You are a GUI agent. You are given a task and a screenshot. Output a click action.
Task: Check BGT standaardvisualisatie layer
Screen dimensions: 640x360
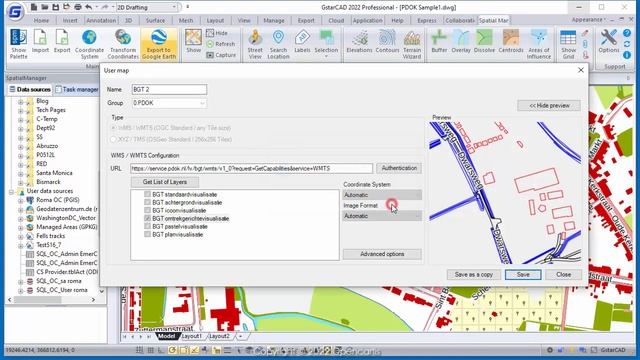[x=147, y=194]
